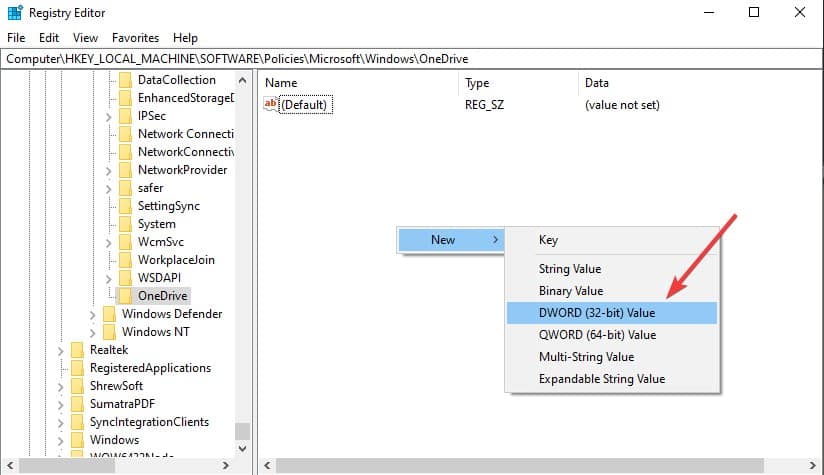Open the View menu
Image resolution: width=824 pixels, height=475 pixels.
[85, 38]
